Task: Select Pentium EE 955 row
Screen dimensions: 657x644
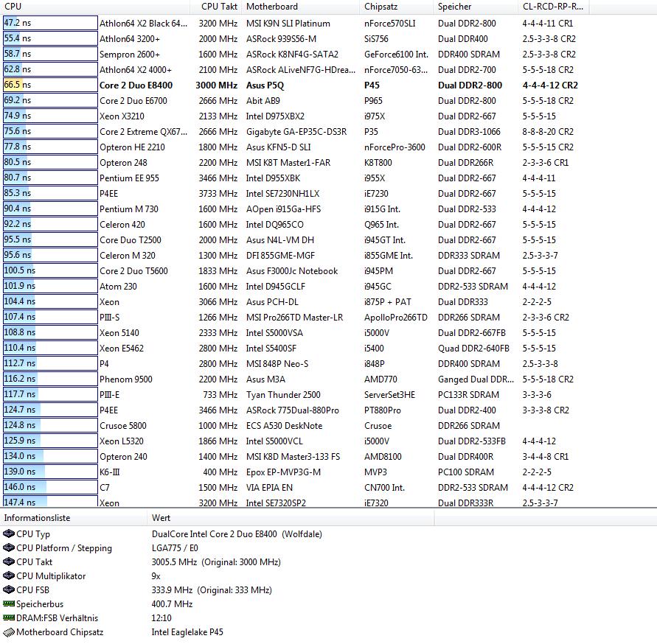Action: coord(293,178)
